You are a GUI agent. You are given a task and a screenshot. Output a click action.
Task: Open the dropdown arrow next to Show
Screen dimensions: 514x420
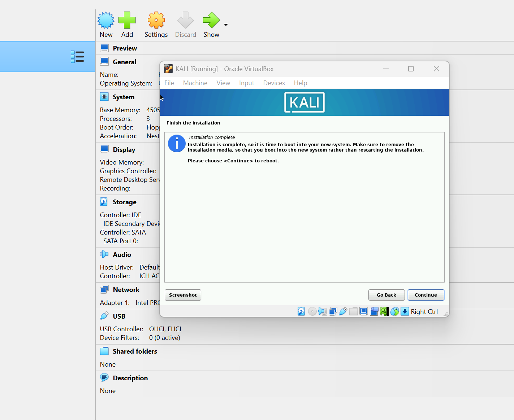[226, 25]
